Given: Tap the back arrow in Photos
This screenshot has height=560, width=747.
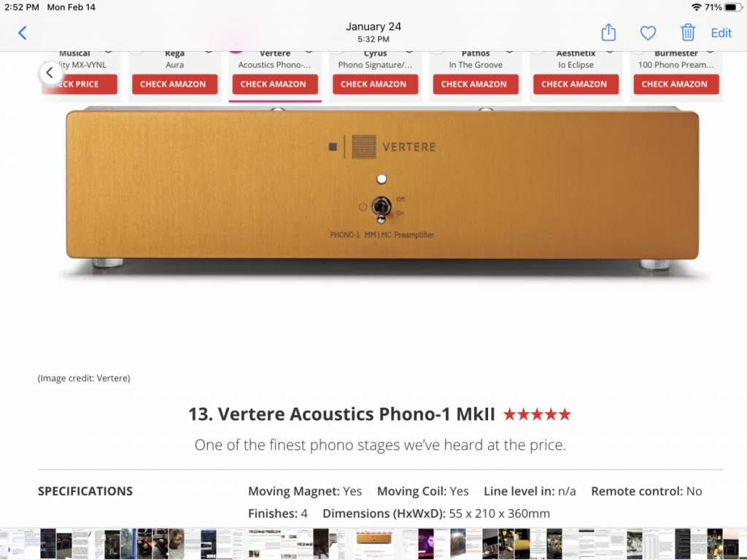Looking at the screenshot, I should pos(23,33).
